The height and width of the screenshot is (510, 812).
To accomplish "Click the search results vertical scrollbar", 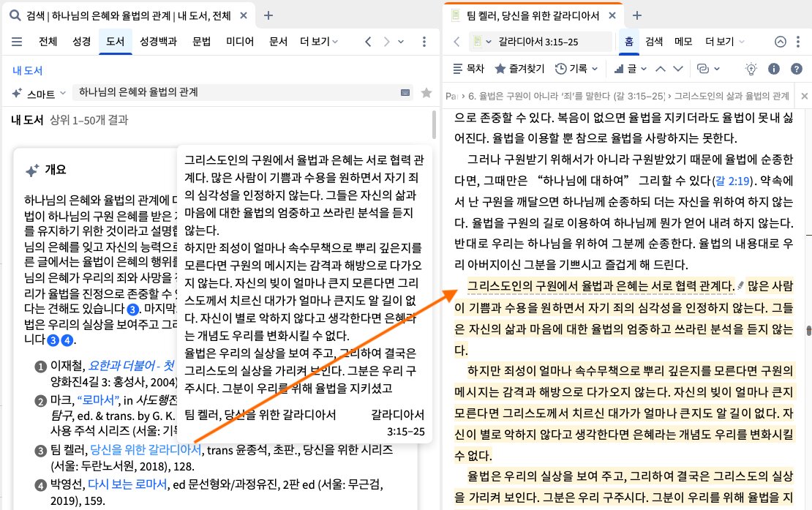I will coord(434,124).
